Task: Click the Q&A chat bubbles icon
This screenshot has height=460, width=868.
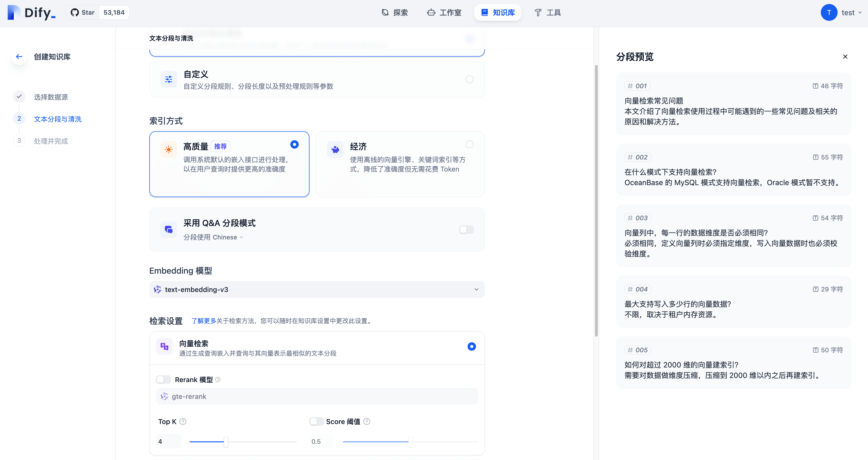Action: click(x=168, y=230)
